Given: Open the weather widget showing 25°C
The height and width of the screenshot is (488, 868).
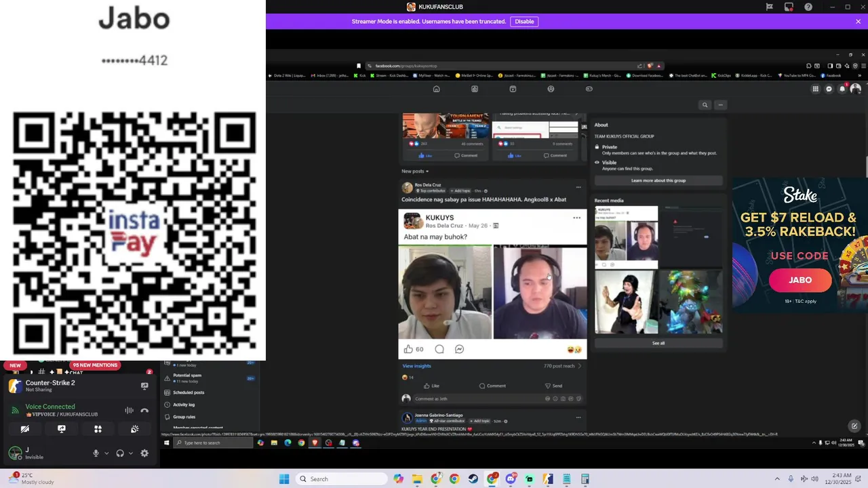Looking at the screenshot, I should [x=31, y=479].
